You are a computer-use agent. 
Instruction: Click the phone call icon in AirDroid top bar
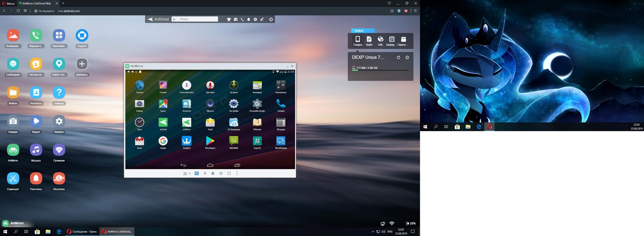tap(242, 19)
